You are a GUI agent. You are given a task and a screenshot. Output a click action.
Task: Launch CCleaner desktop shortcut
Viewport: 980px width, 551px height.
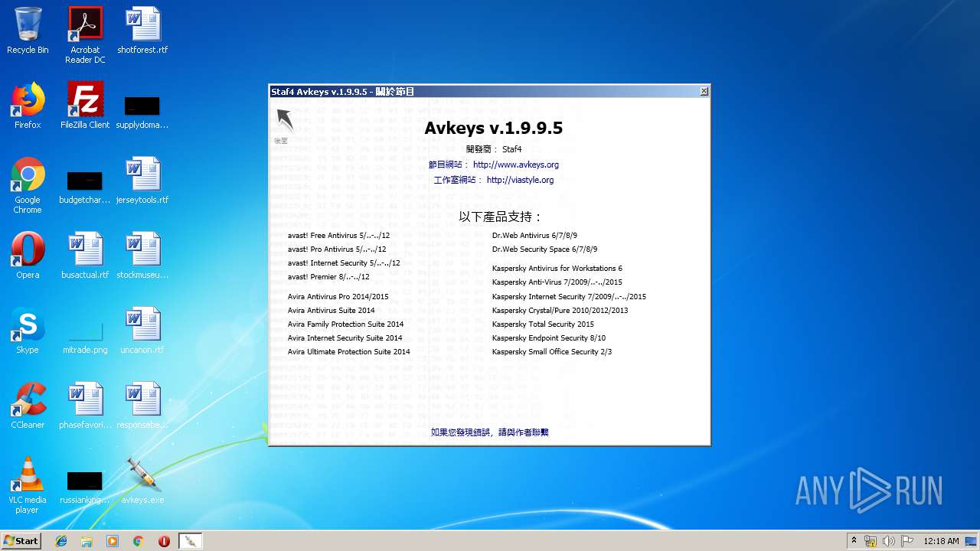click(x=28, y=406)
